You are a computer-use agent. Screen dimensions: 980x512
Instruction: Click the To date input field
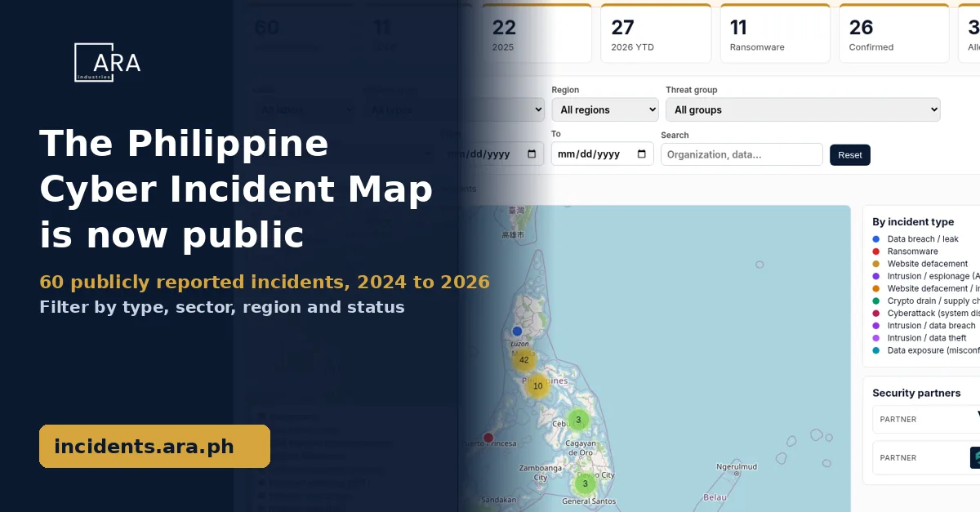point(603,154)
